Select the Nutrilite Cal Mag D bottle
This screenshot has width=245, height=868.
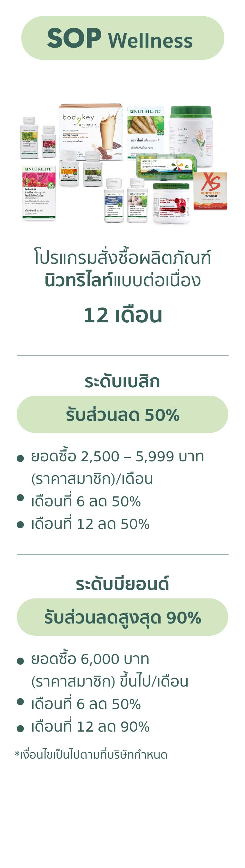coord(29,137)
